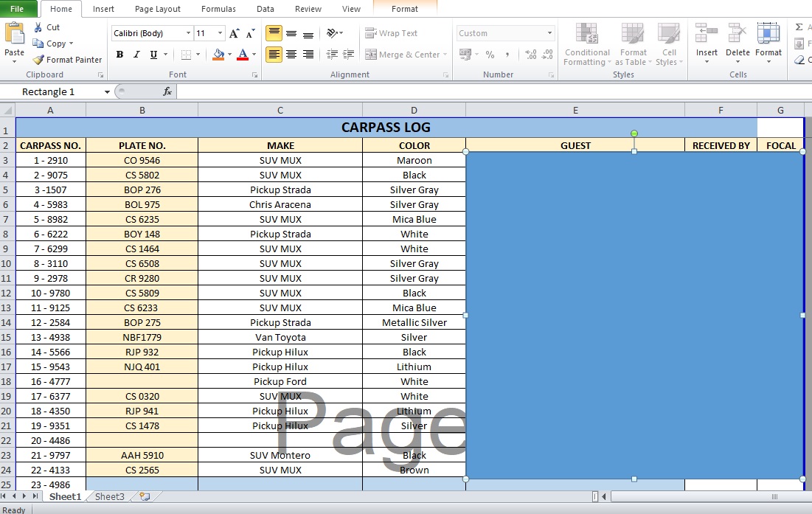Apply Percent Style

[490, 55]
